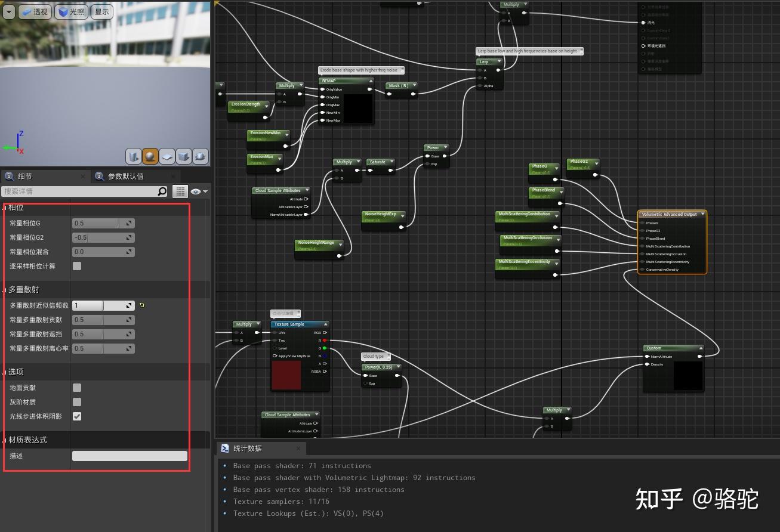Select the plane preview mesh icon
Image resolution: width=780 pixels, height=532 pixels.
click(167, 156)
